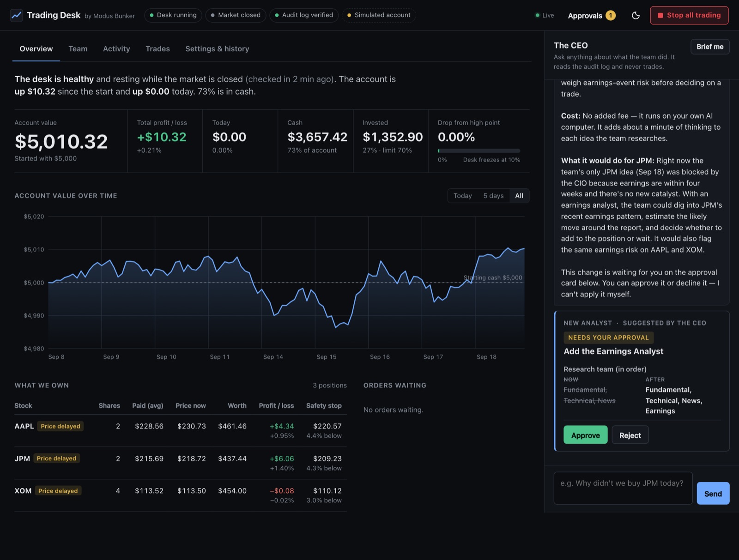Click the total profit +$10.32 value
Viewport: 739px width, 560px height.
(x=162, y=137)
